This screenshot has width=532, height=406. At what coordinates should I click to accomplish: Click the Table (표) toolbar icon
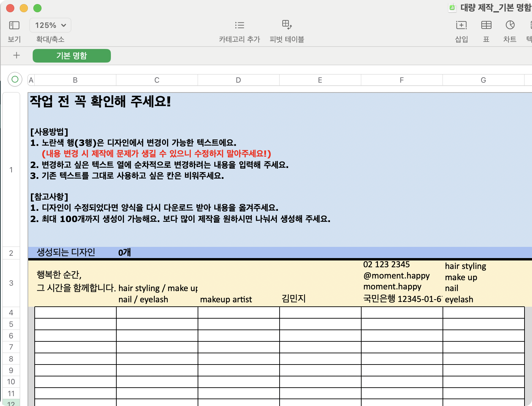(486, 25)
